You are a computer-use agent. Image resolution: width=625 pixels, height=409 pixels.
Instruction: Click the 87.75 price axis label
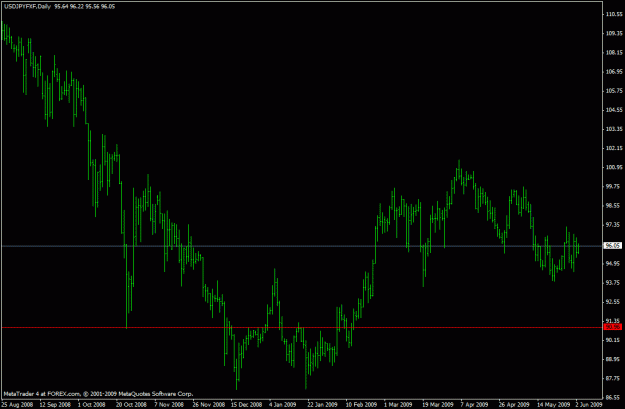tap(613, 378)
